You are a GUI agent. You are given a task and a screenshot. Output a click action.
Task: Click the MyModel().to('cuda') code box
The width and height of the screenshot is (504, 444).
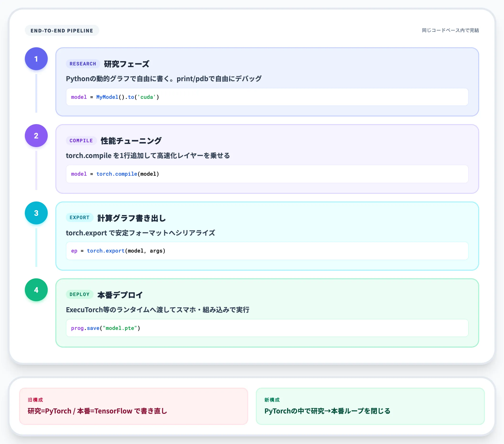coord(267,97)
